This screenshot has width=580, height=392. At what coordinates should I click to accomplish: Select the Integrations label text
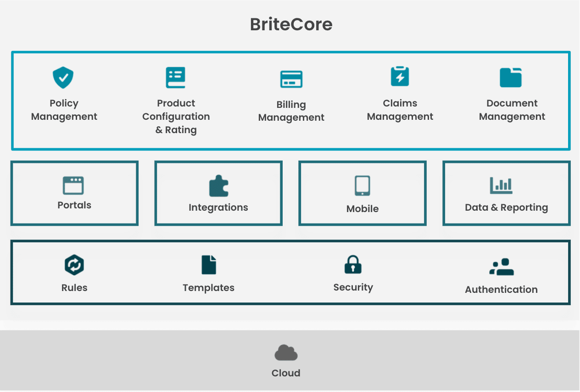pyautogui.click(x=218, y=207)
